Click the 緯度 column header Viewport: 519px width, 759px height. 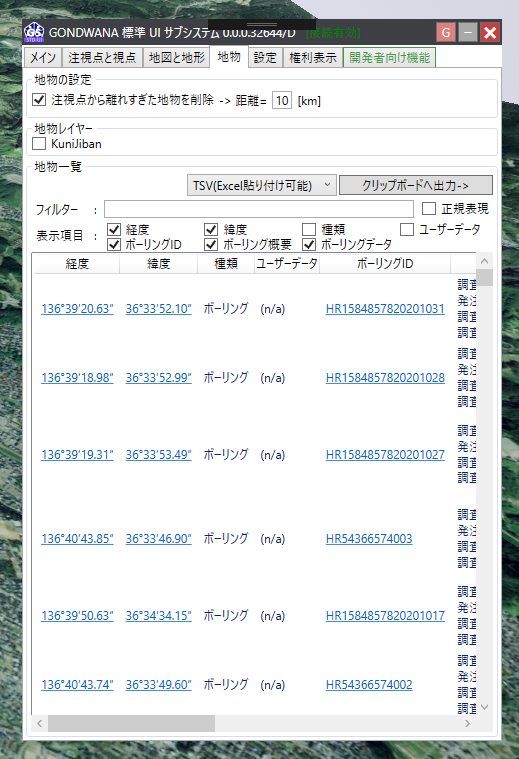[158, 264]
